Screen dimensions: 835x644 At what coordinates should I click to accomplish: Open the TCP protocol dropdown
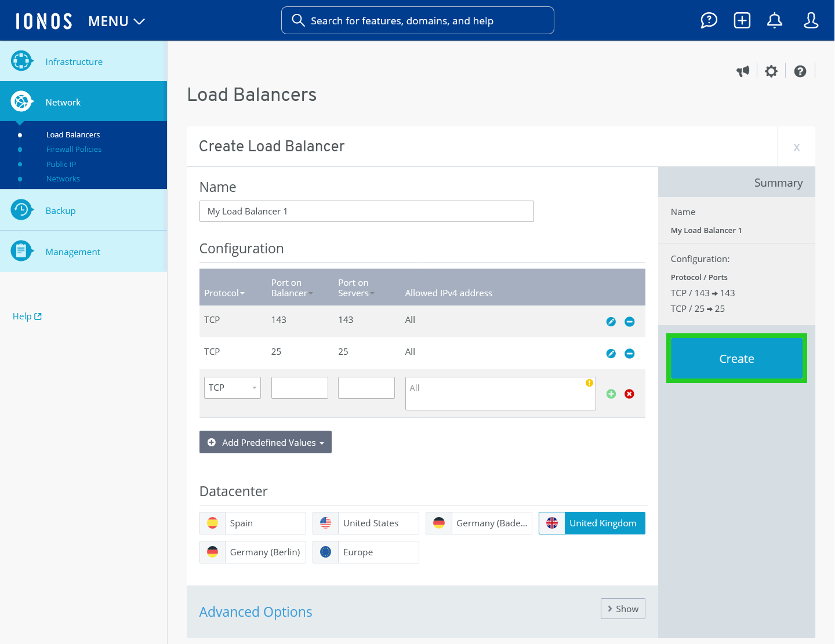pos(232,387)
